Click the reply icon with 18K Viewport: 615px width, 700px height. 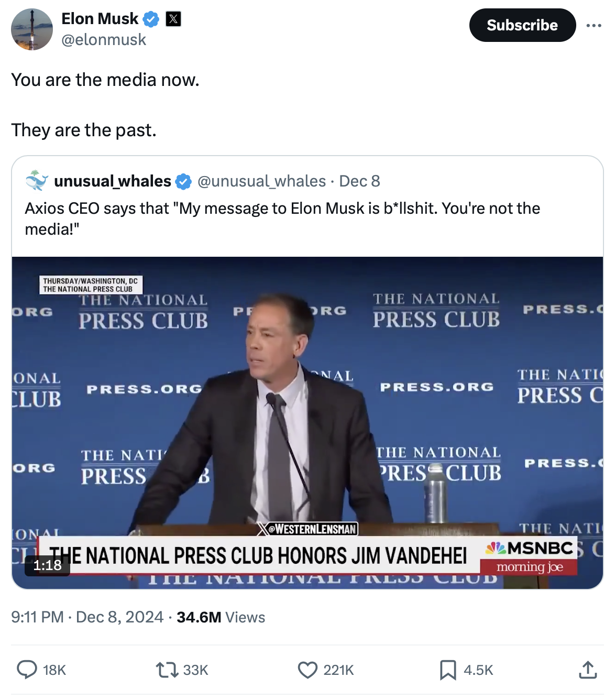point(27,670)
